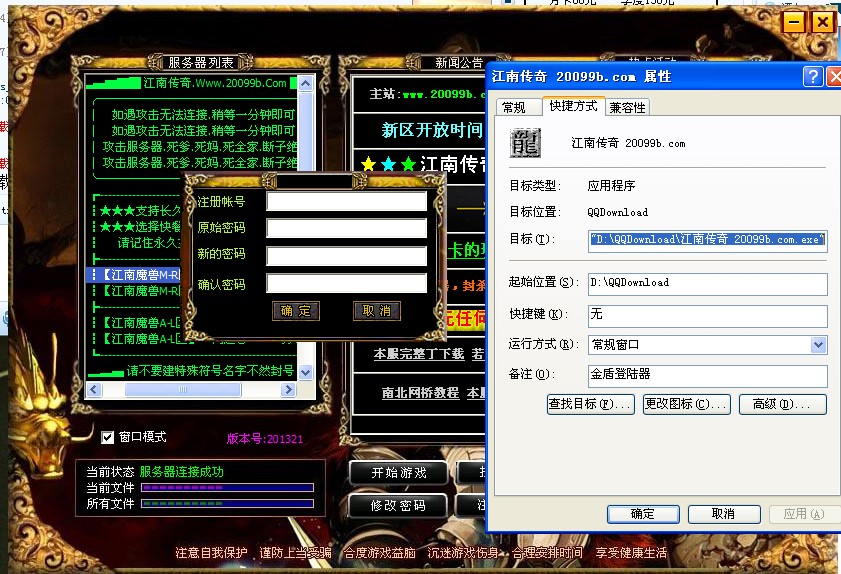Click 版本号:201321 text
Viewport: 841px width, 574px height.
(x=264, y=439)
